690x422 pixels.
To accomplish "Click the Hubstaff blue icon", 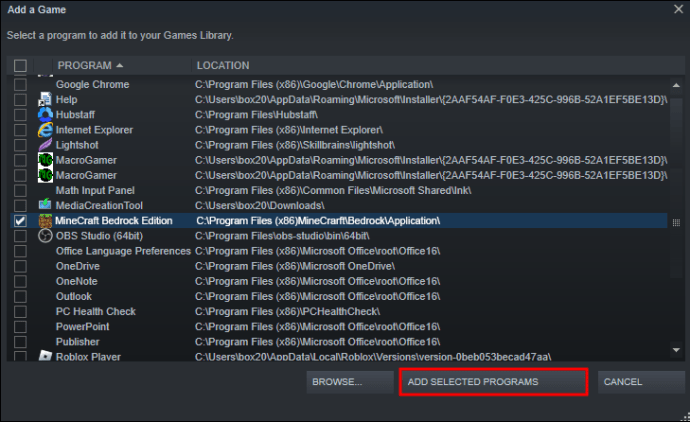I will [x=45, y=114].
